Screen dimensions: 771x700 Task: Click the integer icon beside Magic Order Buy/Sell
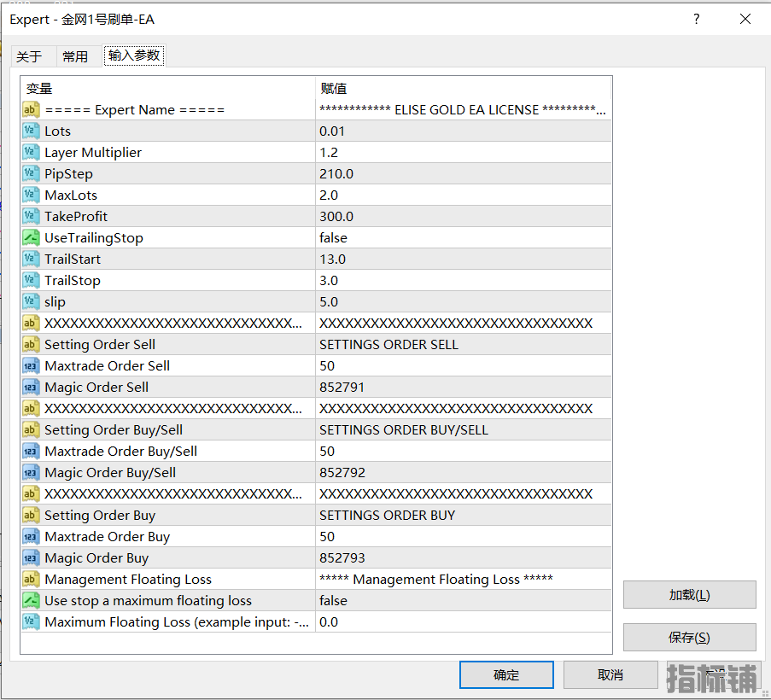(x=31, y=472)
